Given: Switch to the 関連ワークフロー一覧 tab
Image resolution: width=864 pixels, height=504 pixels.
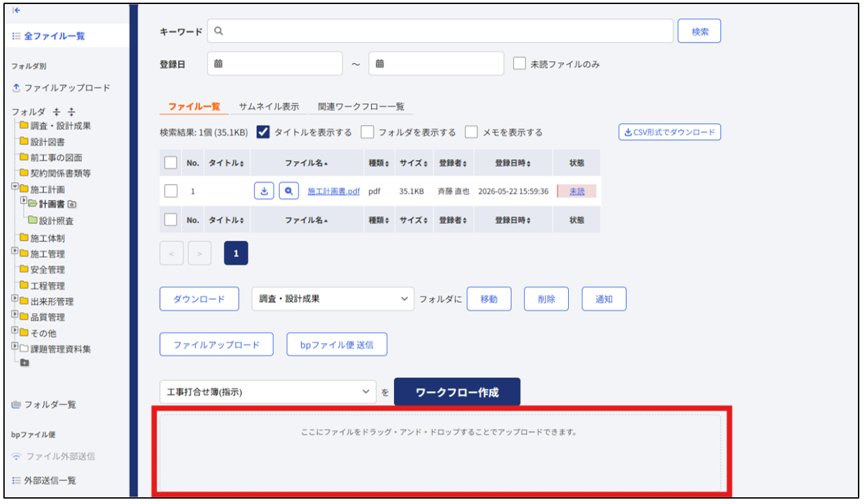Looking at the screenshot, I should point(361,107).
